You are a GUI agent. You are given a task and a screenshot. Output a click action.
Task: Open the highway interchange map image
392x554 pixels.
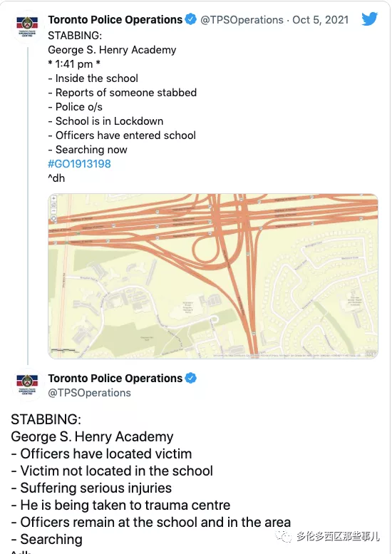[x=213, y=277]
